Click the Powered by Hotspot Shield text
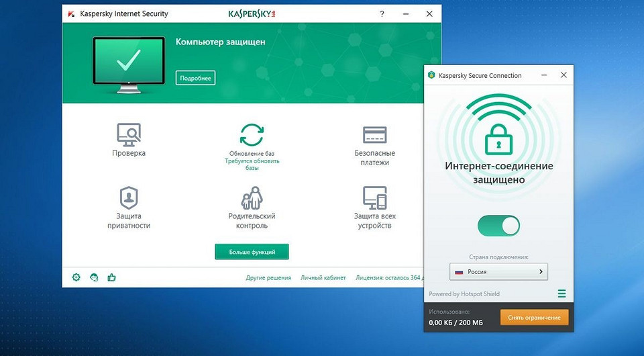The height and width of the screenshot is (356, 644). coord(464,294)
